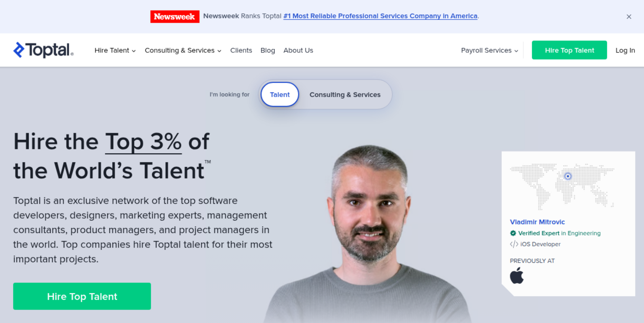
Task: Click the developer's portrait photo
Action: 368,234
